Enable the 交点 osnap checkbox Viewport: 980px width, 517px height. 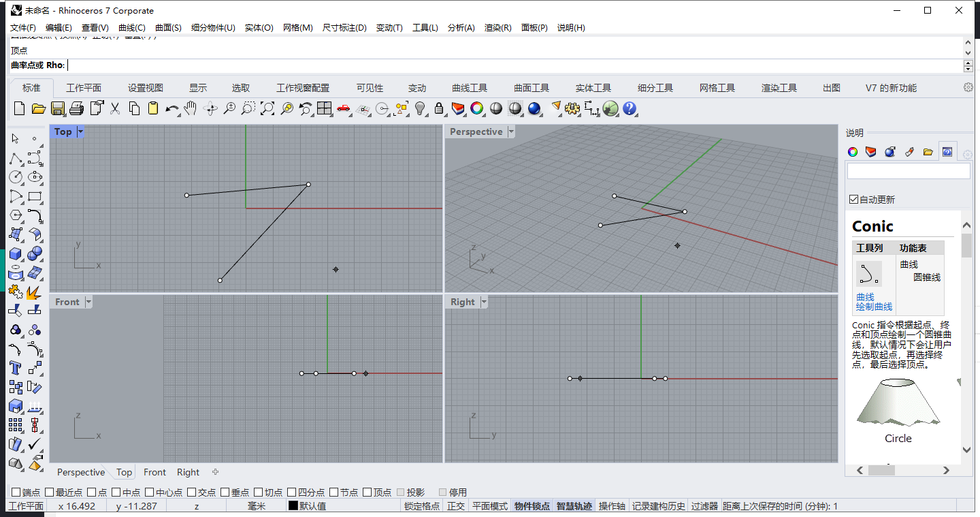(192, 492)
